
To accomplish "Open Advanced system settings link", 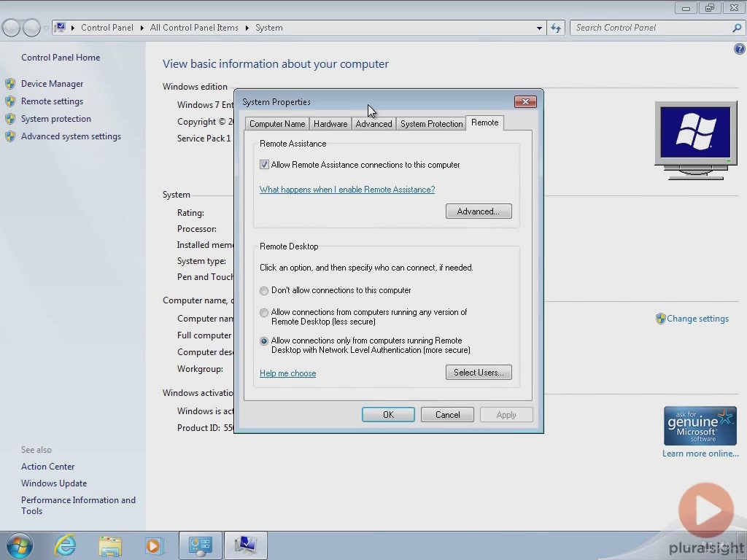I will pos(71,136).
